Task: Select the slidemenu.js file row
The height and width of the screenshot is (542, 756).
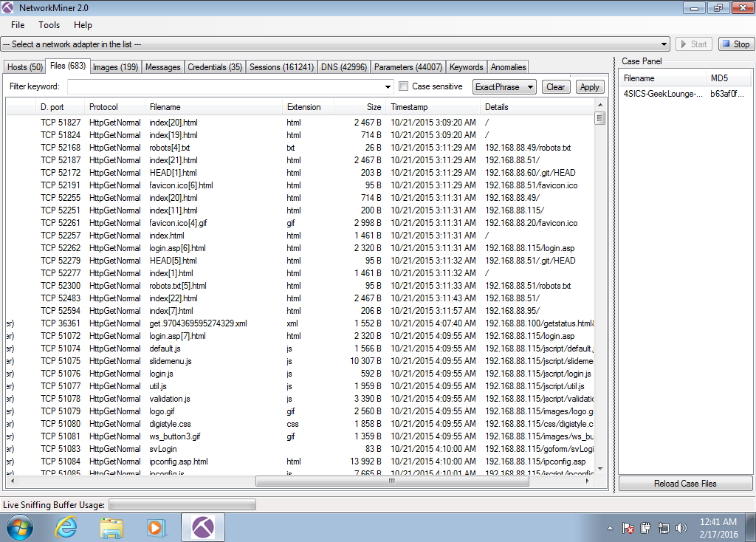Action: (171, 361)
